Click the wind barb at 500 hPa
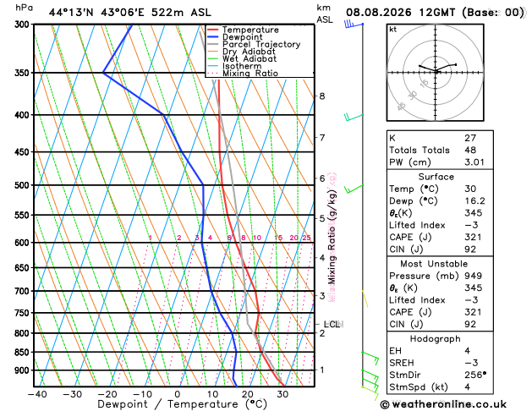Screen dimensions: 532x411 [x=354, y=189]
